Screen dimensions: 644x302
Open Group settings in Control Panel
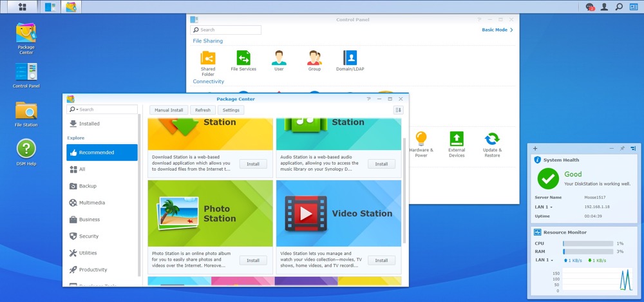click(314, 61)
